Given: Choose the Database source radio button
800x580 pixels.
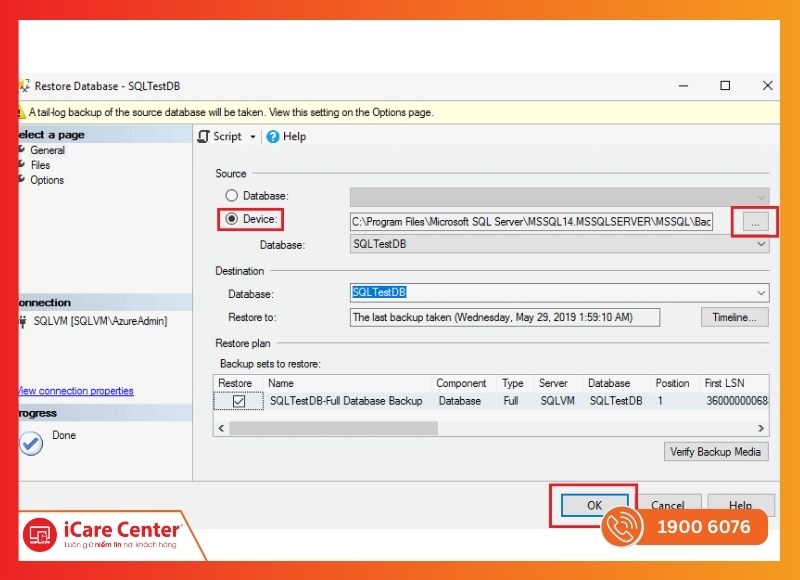Looking at the screenshot, I should (232, 195).
